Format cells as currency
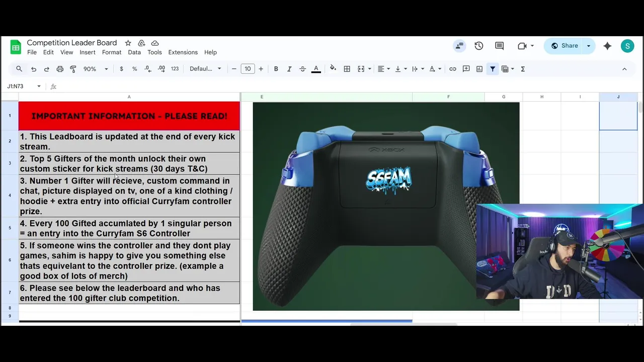Screen dimensions: 644x362 (121, 69)
